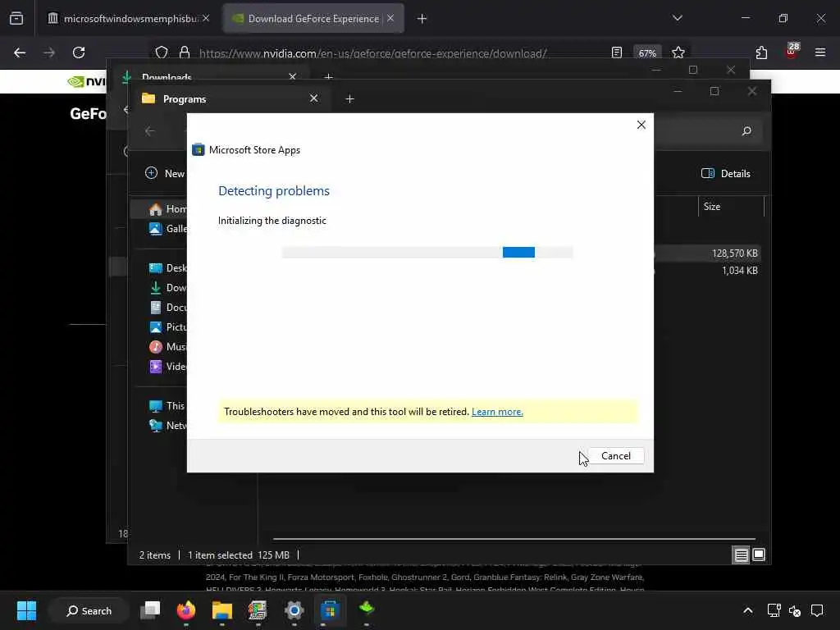The width and height of the screenshot is (840, 630).
Task: Switch Explorer to large thumbnails view
Action: point(759,555)
